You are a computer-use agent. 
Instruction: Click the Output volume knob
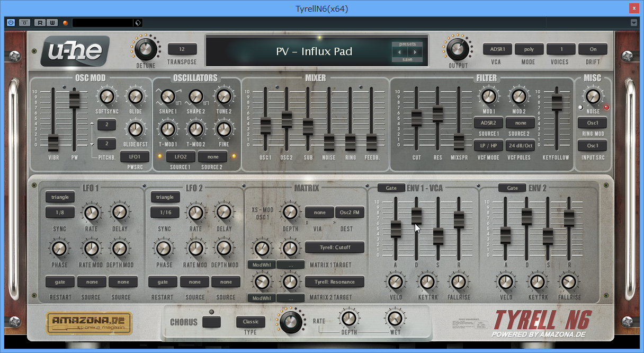(x=458, y=49)
